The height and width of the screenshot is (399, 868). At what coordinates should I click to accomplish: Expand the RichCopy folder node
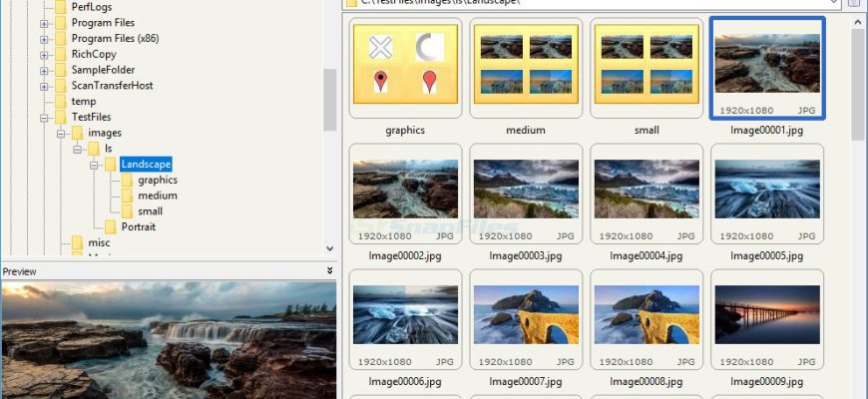tap(44, 55)
